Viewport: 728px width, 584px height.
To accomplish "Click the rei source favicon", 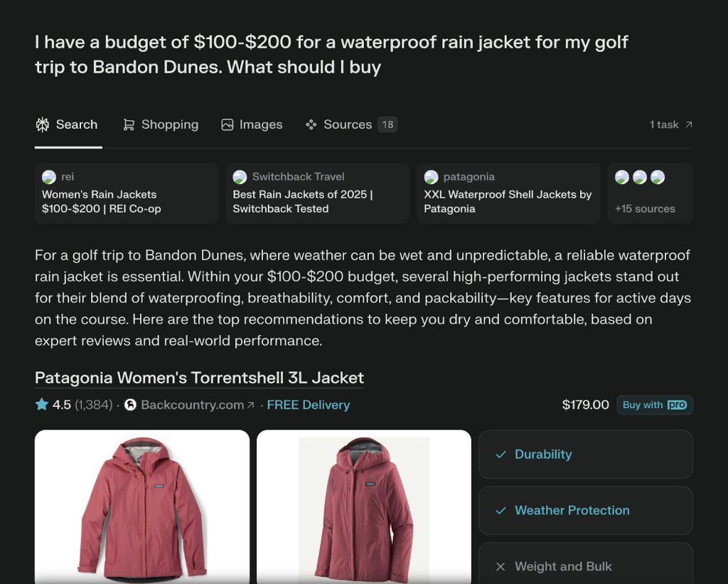I will [x=49, y=177].
